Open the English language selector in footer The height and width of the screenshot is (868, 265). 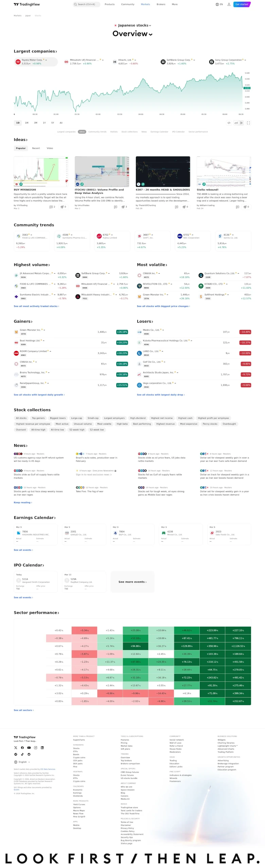point(22,762)
